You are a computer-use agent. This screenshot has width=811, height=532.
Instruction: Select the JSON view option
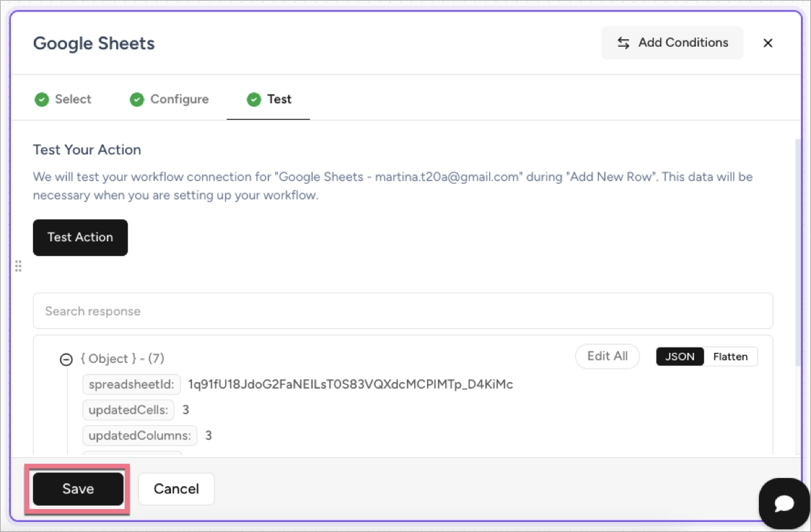pyautogui.click(x=680, y=356)
